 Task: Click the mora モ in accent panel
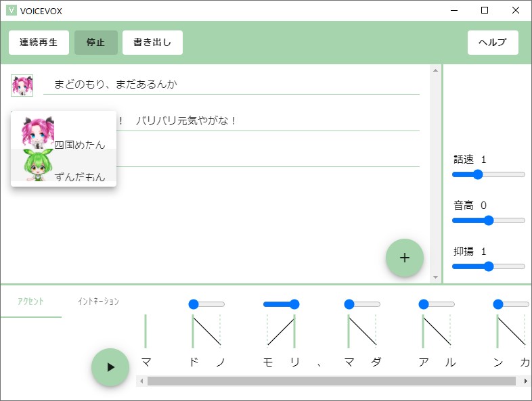coord(268,362)
